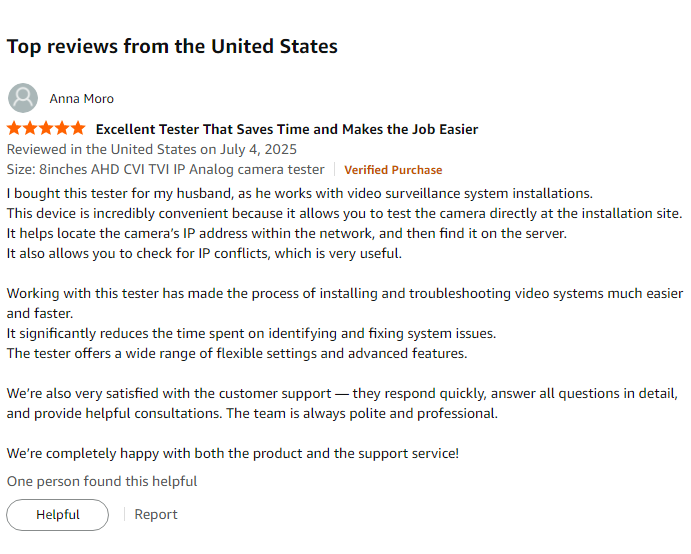This screenshot has height=554, width=691.
Task: Open reviewer name Anna Moro
Action: pyautogui.click(x=82, y=99)
